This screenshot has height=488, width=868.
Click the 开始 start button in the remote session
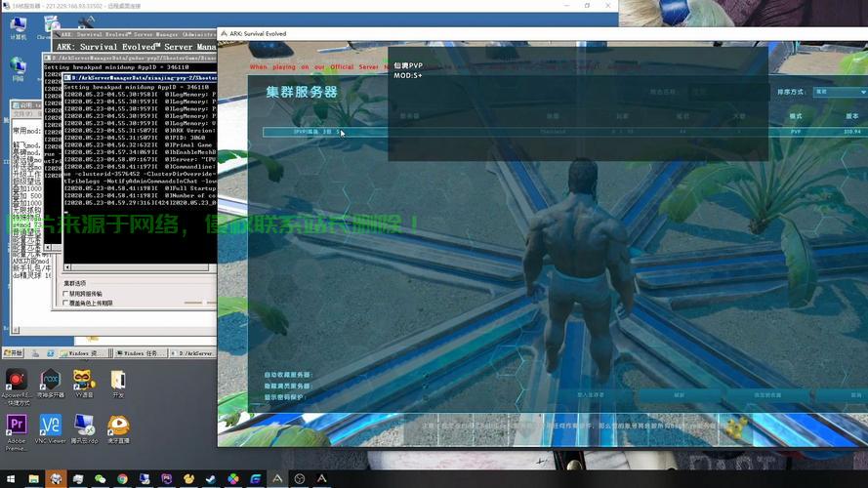click(x=14, y=353)
